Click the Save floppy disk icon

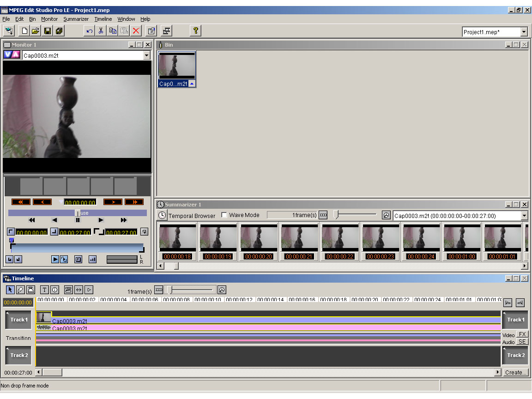(x=47, y=31)
